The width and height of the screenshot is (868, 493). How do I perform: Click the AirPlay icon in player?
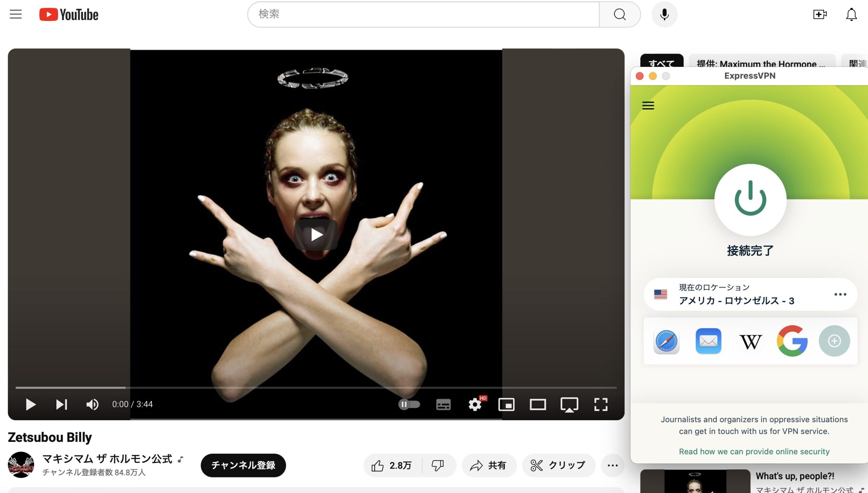tap(569, 404)
